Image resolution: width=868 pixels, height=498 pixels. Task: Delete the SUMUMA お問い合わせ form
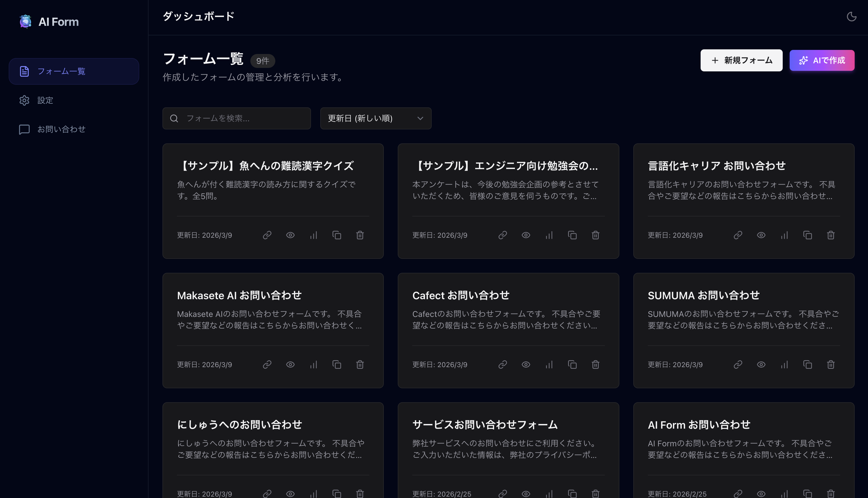click(831, 365)
